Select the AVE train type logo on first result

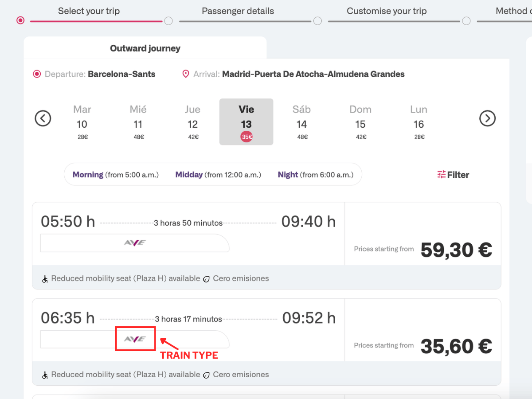(135, 243)
